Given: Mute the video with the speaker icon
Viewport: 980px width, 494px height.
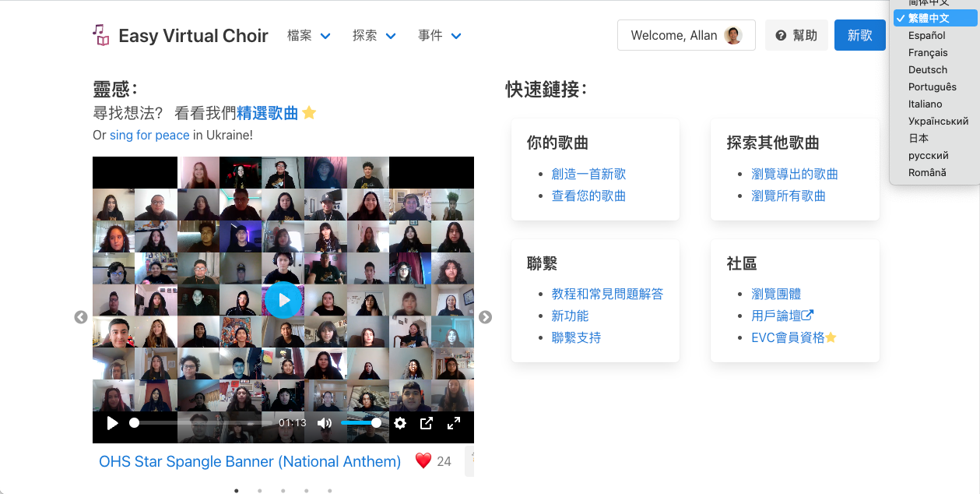Looking at the screenshot, I should [x=325, y=423].
